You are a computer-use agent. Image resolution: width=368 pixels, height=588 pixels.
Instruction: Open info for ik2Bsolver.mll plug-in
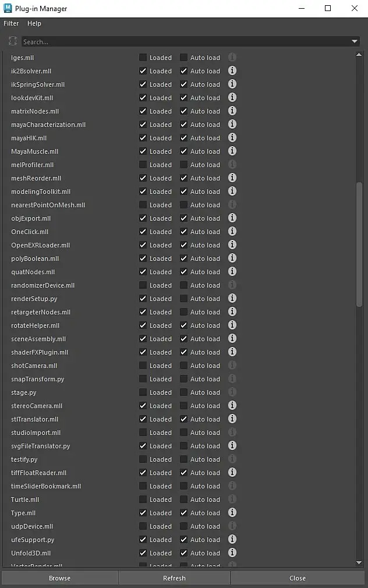point(232,71)
